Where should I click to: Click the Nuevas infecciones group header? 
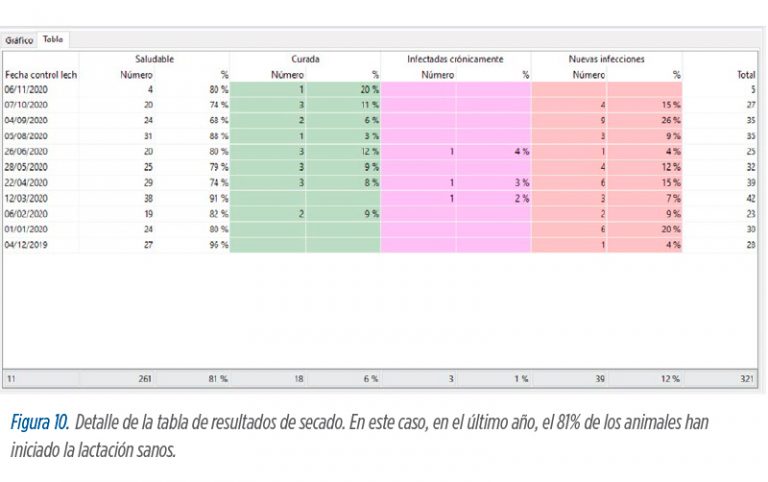click(607, 59)
